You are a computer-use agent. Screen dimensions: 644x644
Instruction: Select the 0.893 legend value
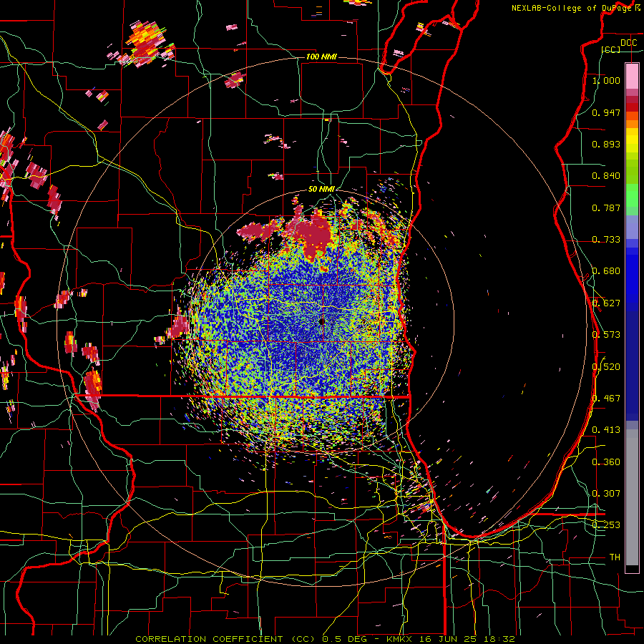(x=606, y=144)
